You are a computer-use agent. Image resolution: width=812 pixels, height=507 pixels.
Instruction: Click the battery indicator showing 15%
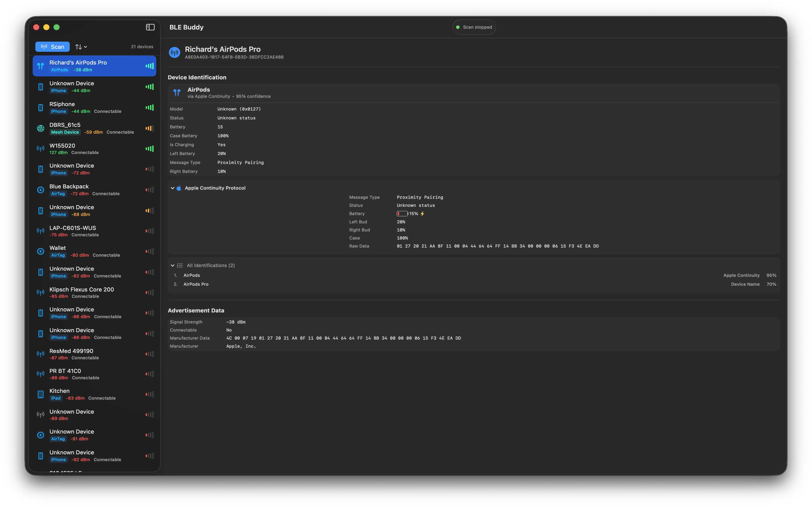point(402,214)
